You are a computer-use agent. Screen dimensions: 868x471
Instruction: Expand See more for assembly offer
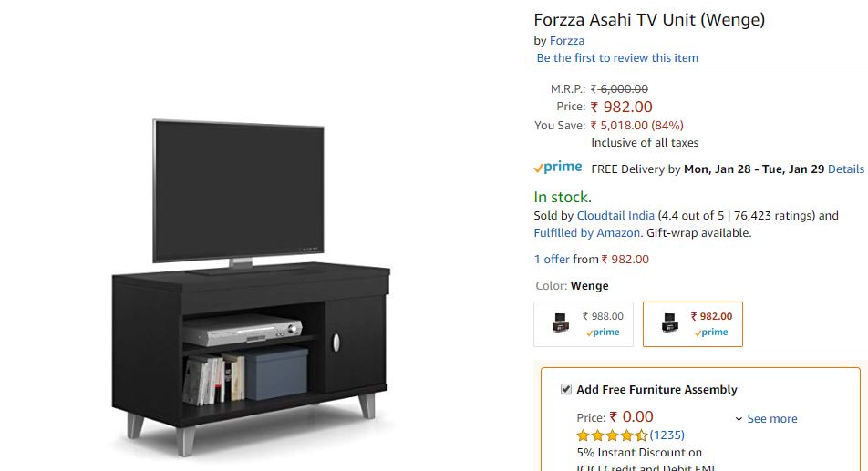click(772, 418)
